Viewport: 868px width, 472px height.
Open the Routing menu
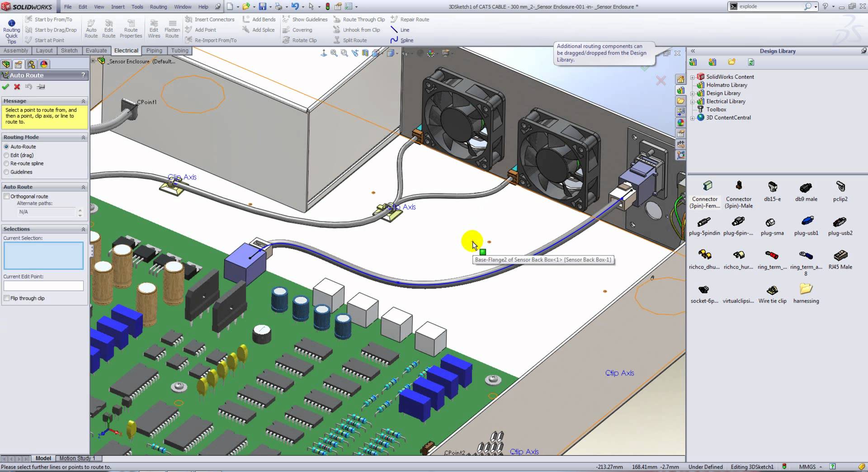158,7
